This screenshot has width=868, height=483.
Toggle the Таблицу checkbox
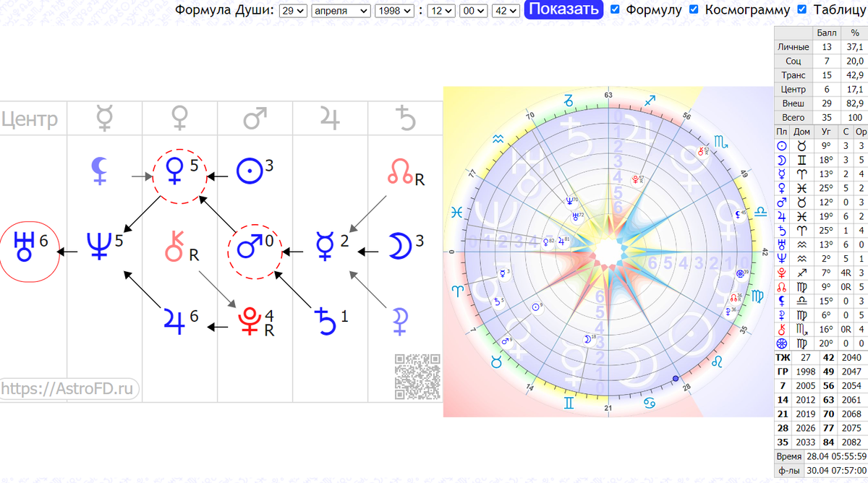801,9
